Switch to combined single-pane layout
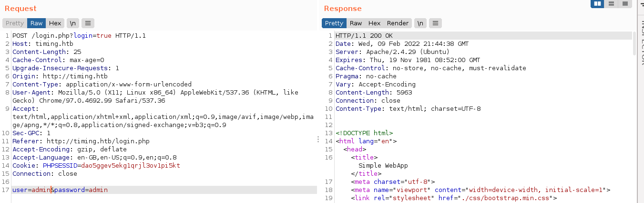 click(x=624, y=4)
